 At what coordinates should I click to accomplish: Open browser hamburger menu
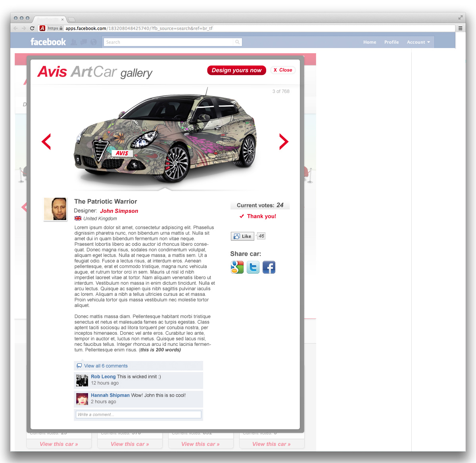(x=461, y=28)
